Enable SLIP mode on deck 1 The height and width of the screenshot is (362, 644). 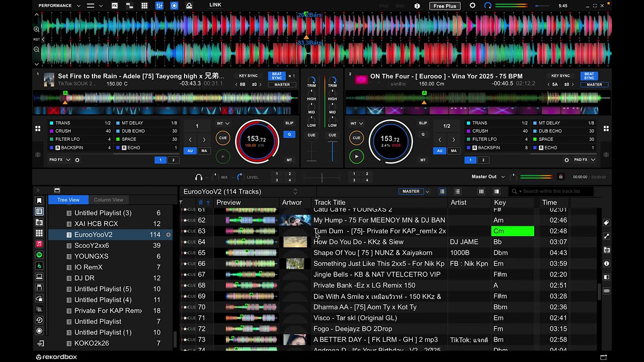click(289, 123)
